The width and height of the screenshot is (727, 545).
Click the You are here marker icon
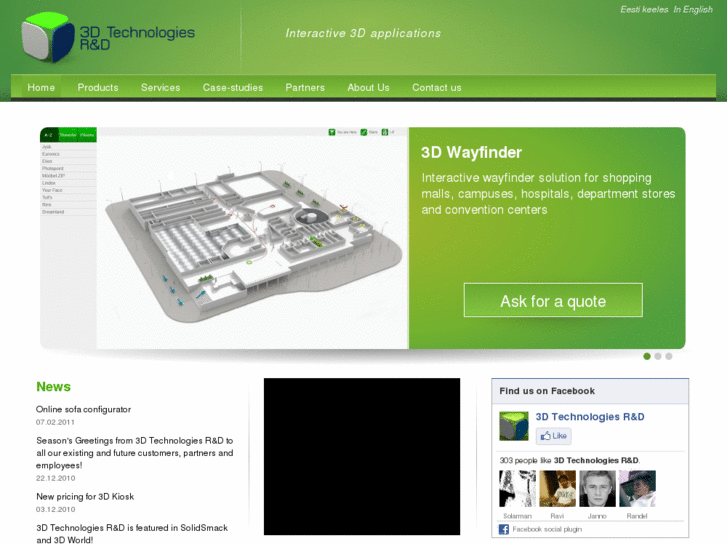pos(332,132)
